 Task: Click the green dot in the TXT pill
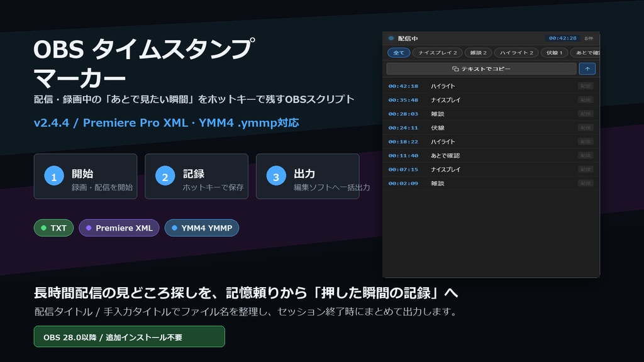point(43,228)
